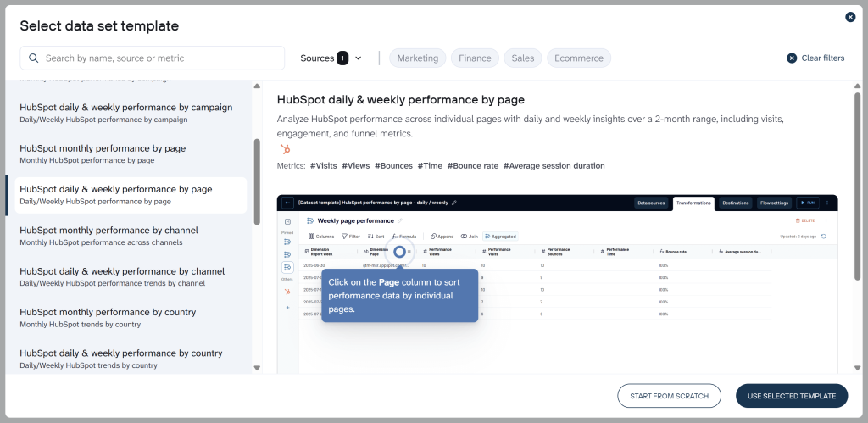Click Clear filters
868x423 pixels.
815,58
